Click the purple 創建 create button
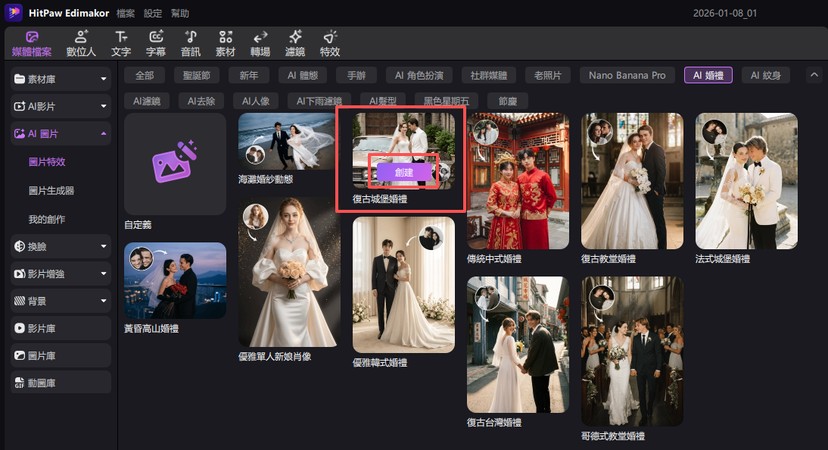 click(x=404, y=172)
